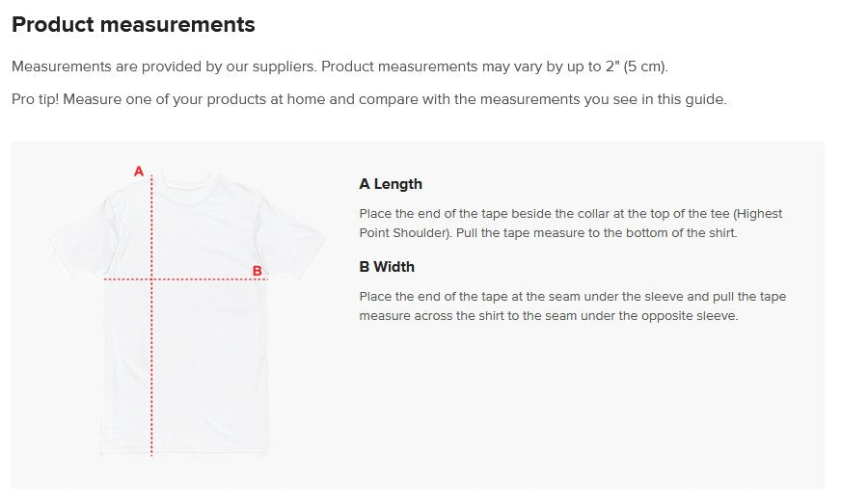Screen dimensions: 841x504
Task: Click the B Width instruction paragraph
Action: (x=572, y=306)
